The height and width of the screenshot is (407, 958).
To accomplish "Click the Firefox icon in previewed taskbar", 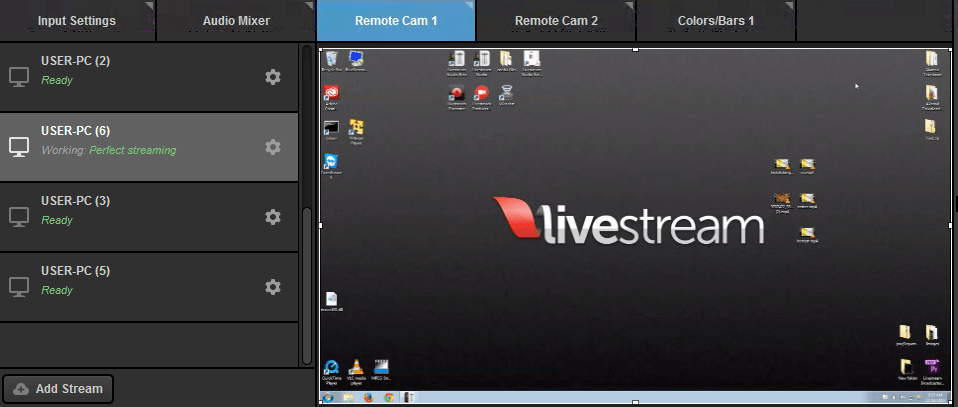I will [368, 398].
